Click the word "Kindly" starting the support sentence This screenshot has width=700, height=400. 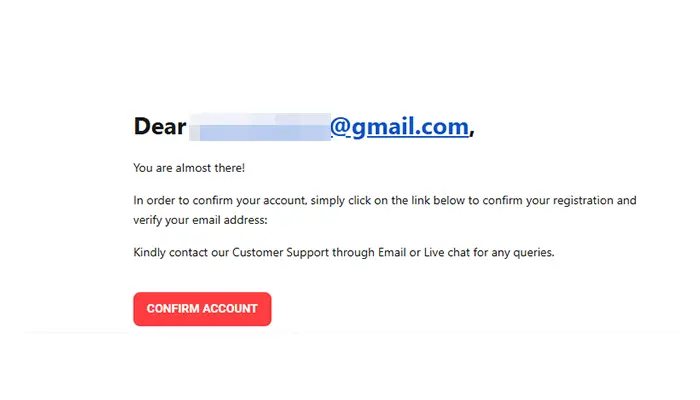click(149, 253)
